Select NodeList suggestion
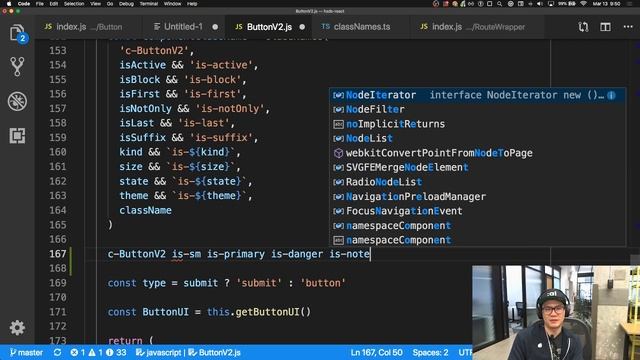The image size is (640, 360). pyautogui.click(x=478, y=138)
